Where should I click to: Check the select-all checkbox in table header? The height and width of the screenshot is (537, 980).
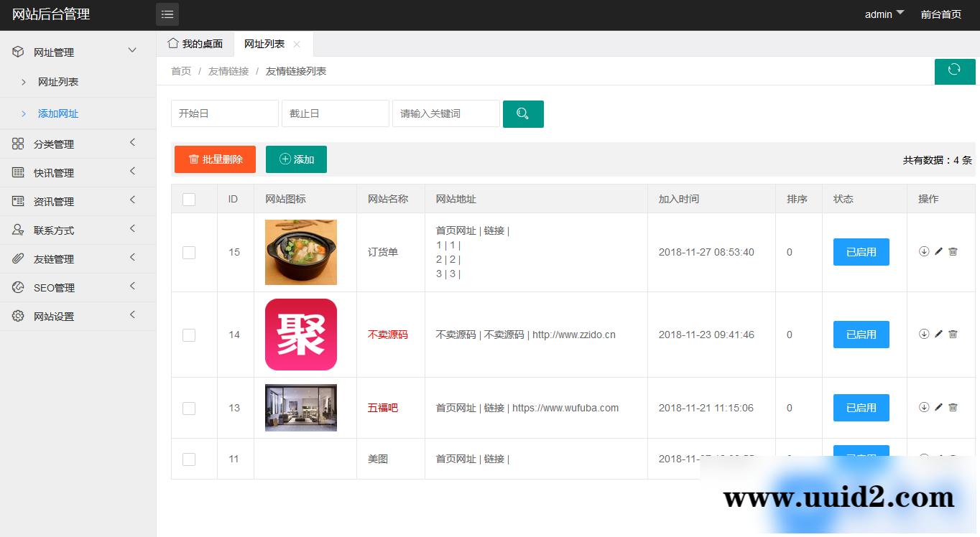tap(189, 200)
